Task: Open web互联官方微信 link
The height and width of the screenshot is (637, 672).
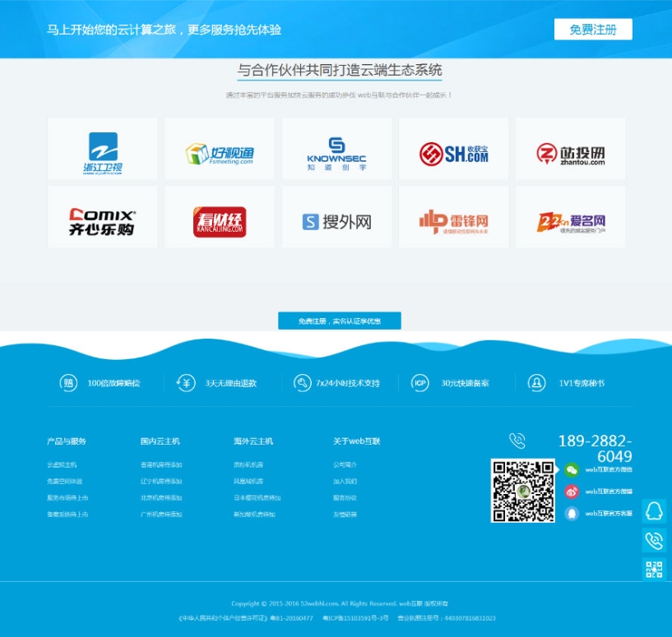Action: tap(609, 470)
